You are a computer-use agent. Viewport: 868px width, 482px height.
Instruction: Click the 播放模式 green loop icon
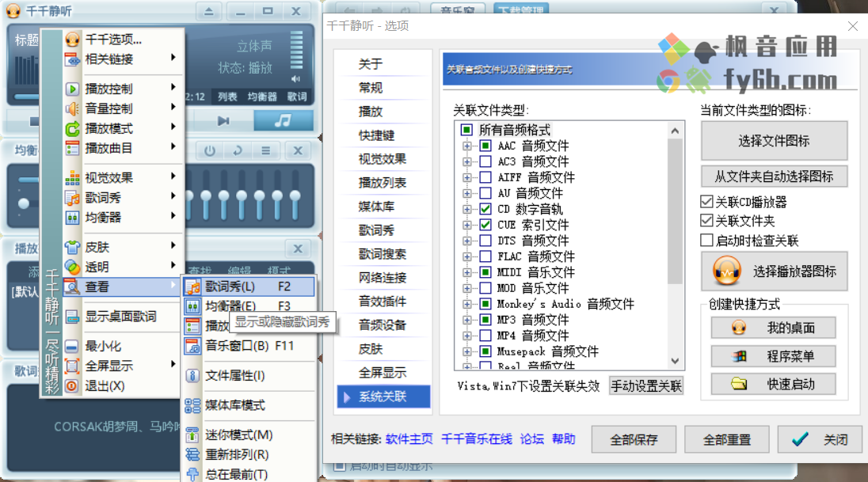[x=73, y=128]
